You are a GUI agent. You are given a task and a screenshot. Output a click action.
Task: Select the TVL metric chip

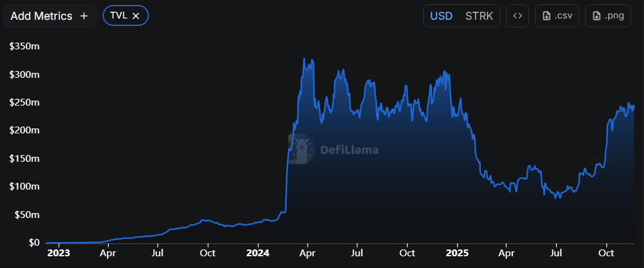(118, 16)
